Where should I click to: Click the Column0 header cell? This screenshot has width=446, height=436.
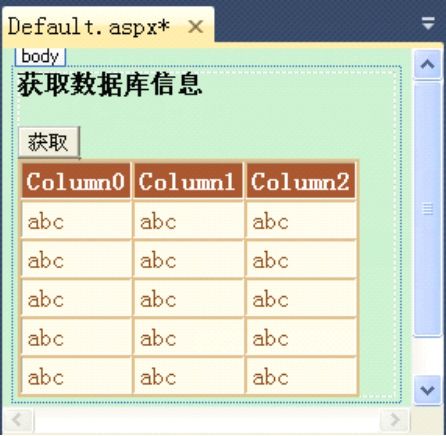click(x=76, y=182)
